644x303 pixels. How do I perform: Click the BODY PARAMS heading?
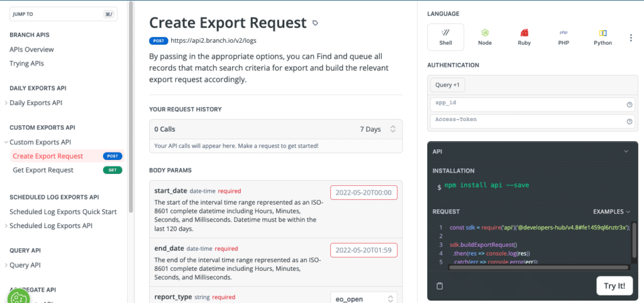click(x=170, y=170)
